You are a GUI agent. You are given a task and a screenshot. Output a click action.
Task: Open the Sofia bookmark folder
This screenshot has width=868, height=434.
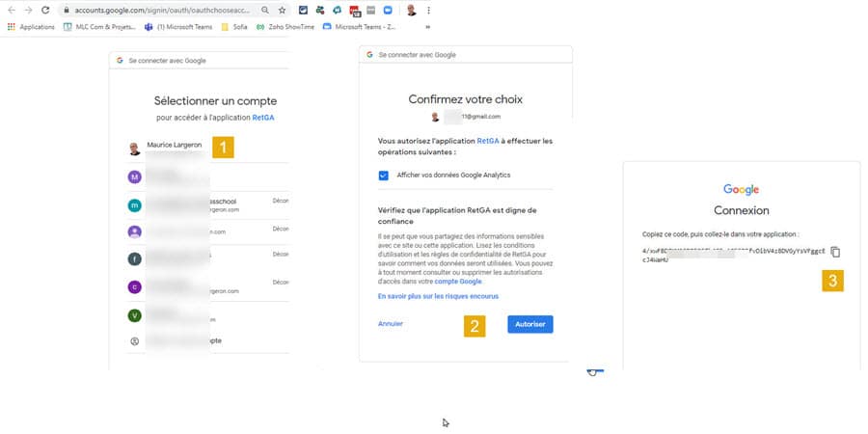(234, 27)
